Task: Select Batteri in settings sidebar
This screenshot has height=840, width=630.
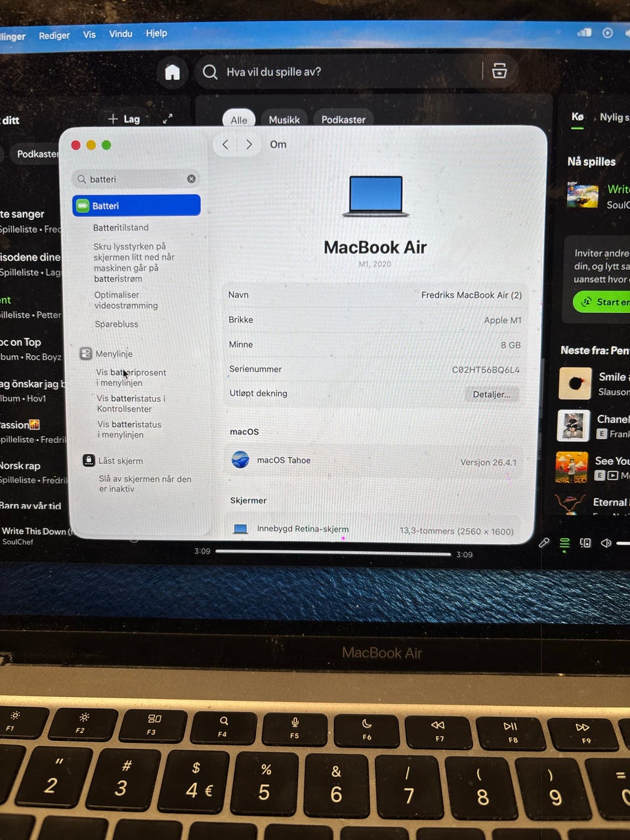Action: point(136,205)
